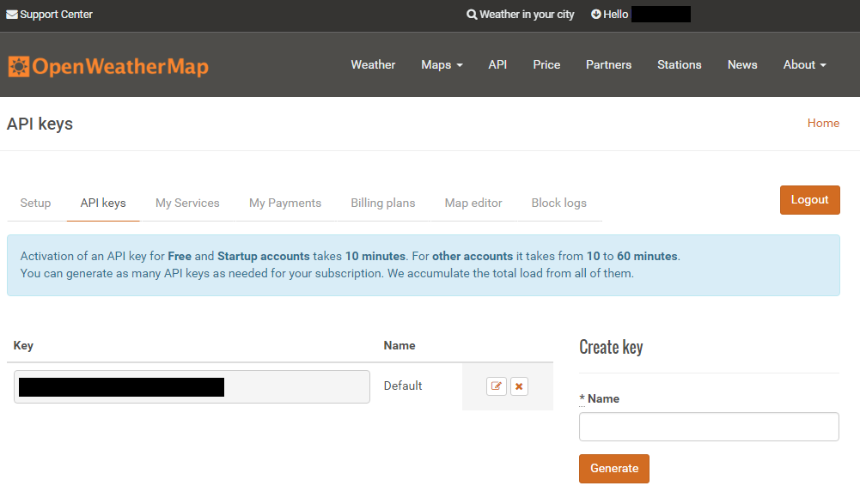
Task: Click the API key value field
Action: [x=192, y=386]
